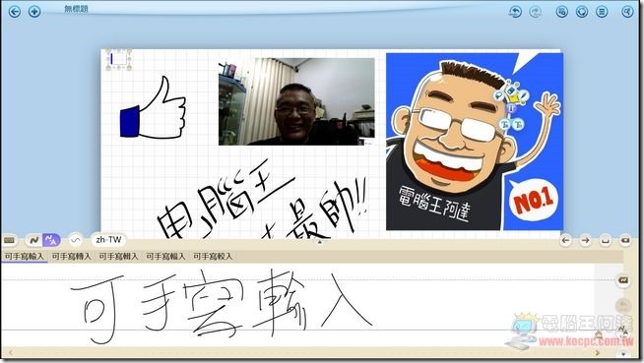Select handwriting-to-text conversion mode

tap(51, 240)
